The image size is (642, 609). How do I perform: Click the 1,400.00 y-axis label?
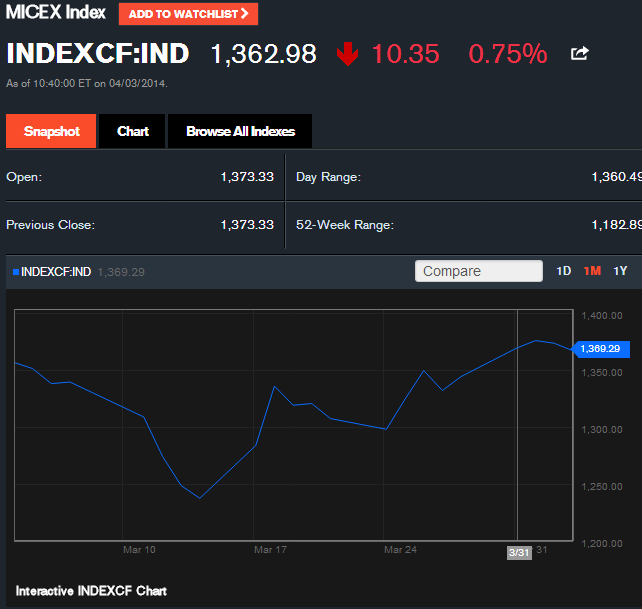pos(603,316)
